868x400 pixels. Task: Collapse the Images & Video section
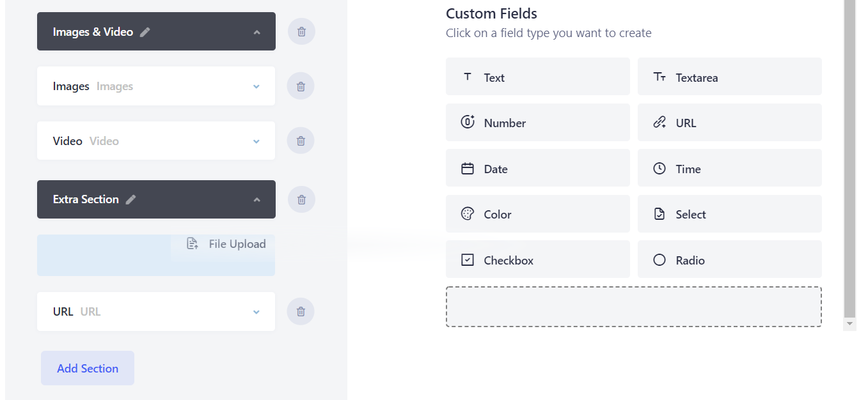(x=257, y=30)
